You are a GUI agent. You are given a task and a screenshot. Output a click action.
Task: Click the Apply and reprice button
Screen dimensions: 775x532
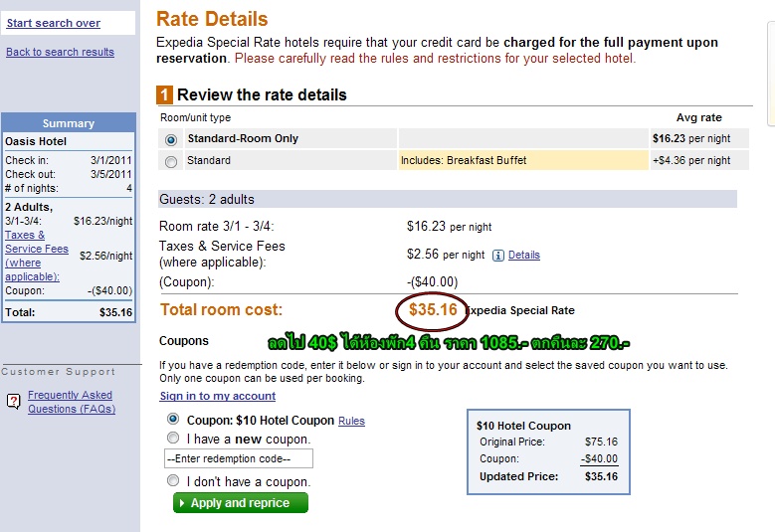pyautogui.click(x=240, y=503)
